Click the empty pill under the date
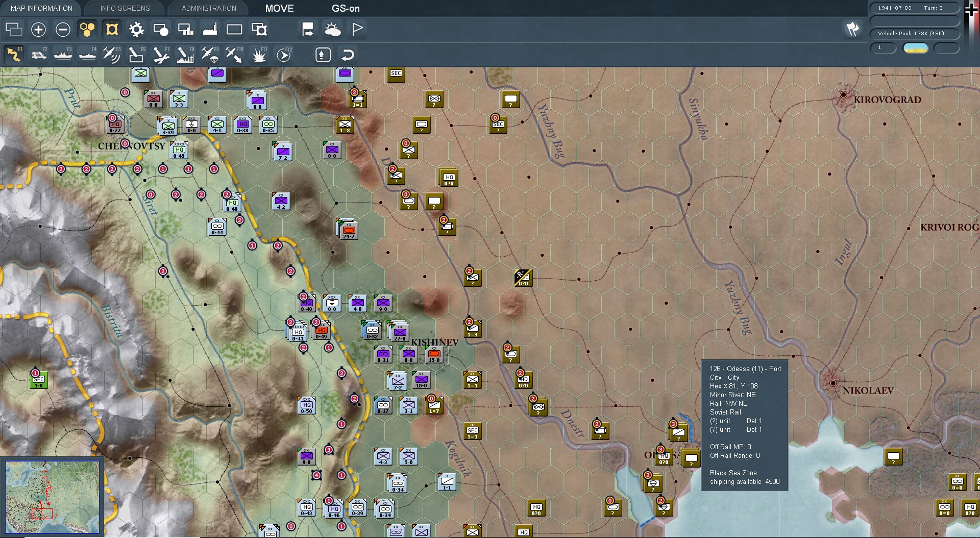Image resolution: width=980 pixels, height=538 pixels. pyautogui.click(x=915, y=21)
